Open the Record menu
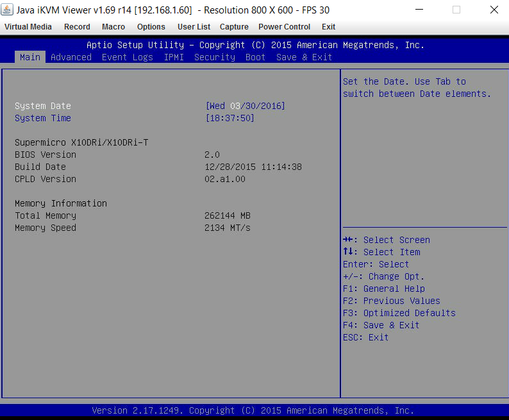Screen dimensions: 509x420 [x=77, y=27]
